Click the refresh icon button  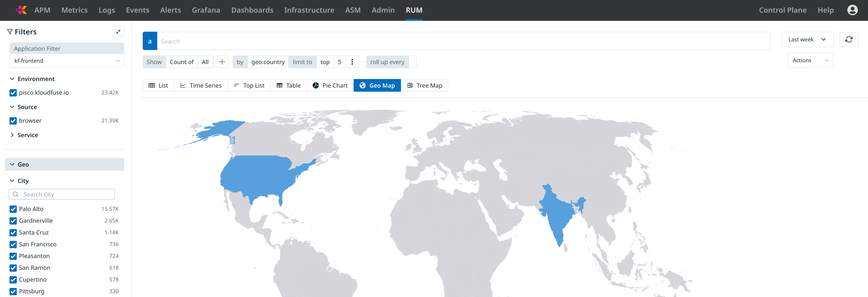point(849,40)
